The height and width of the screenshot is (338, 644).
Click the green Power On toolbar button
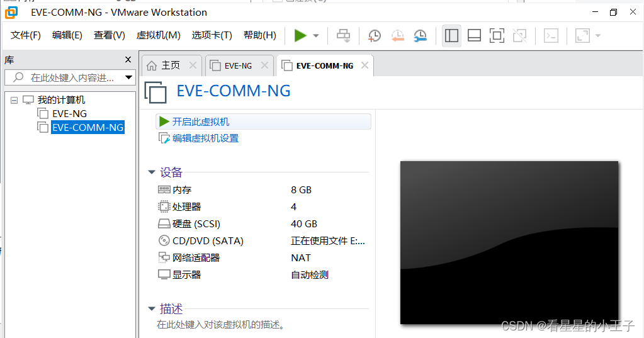point(301,36)
